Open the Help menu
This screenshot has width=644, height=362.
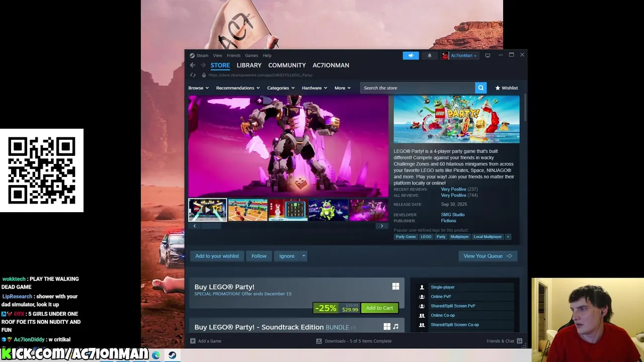pos(267,55)
